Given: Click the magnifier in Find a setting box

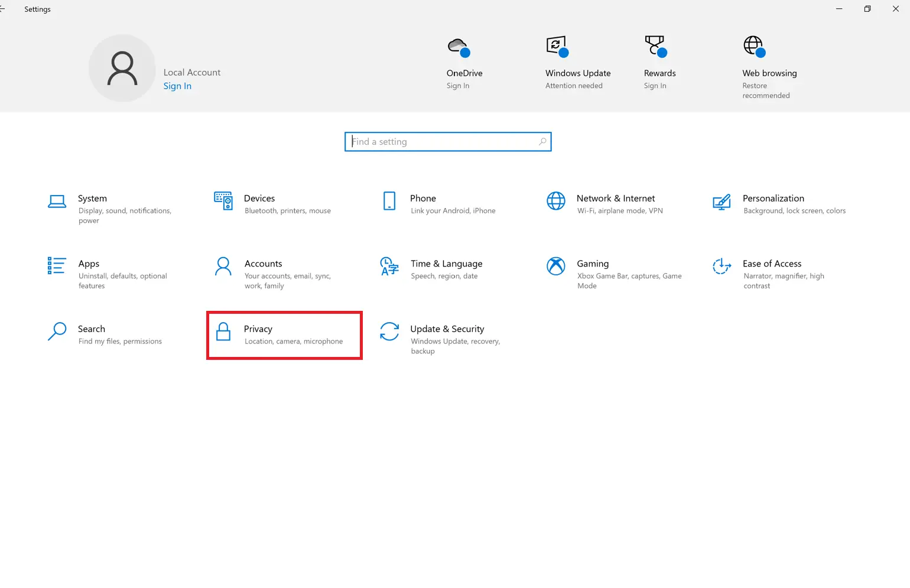Looking at the screenshot, I should [x=542, y=142].
